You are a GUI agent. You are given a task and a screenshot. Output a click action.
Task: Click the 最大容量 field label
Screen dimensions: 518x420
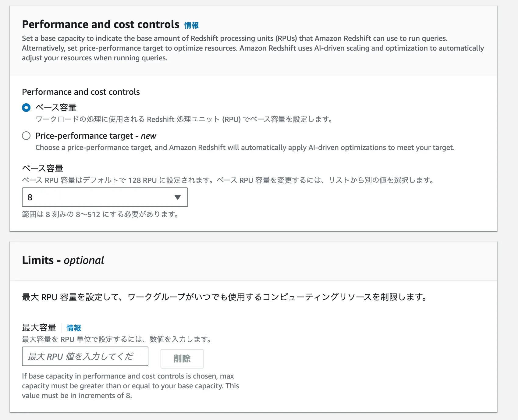click(x=39, y=328)
